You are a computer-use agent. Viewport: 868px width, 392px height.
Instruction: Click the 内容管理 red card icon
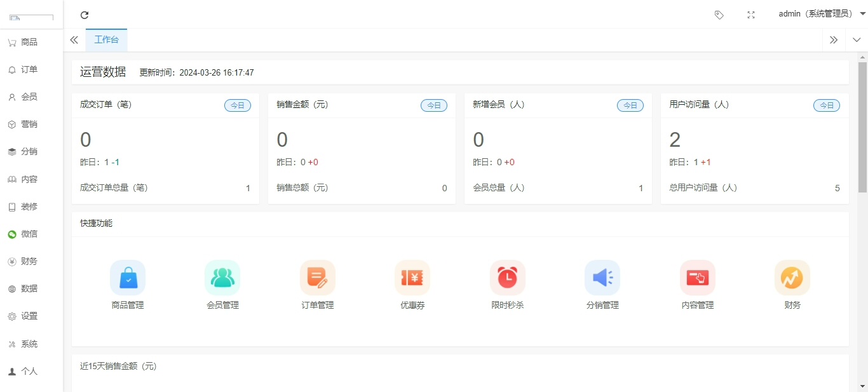pos(698,278)
